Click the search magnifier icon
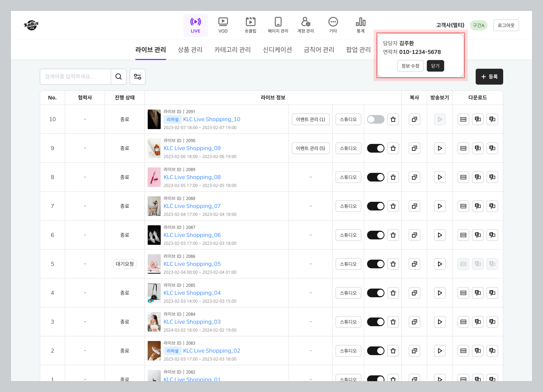543x392 pixels. pyautogui.click(x=119, y=76)
